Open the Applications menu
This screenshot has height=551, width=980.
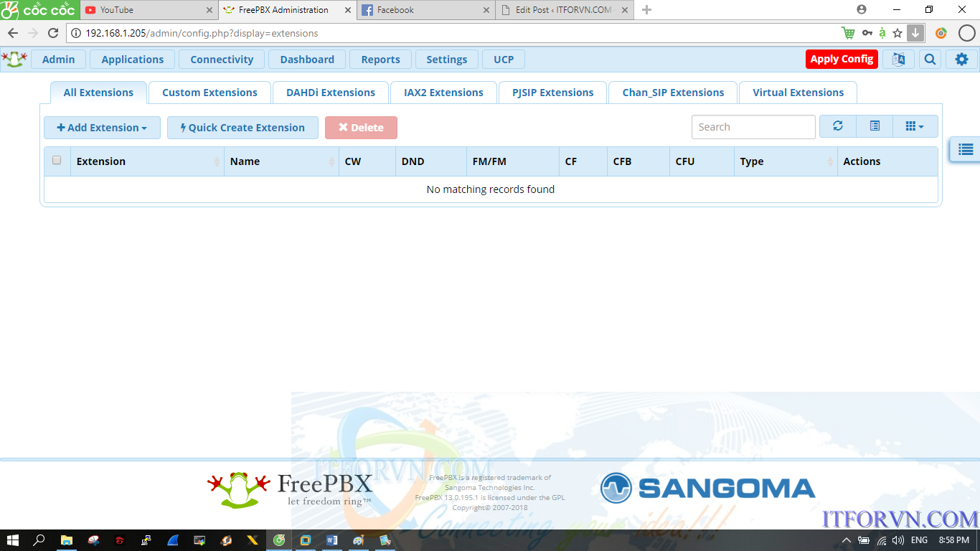[x=132, y=60]
